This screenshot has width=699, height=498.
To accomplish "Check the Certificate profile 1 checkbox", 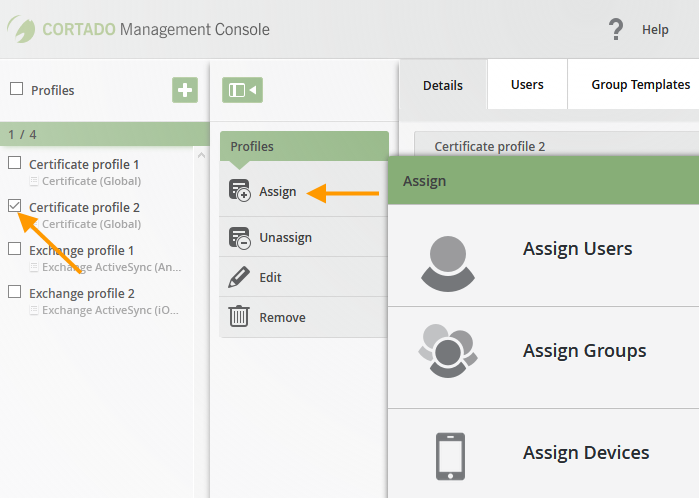I will tap(15, 163).
